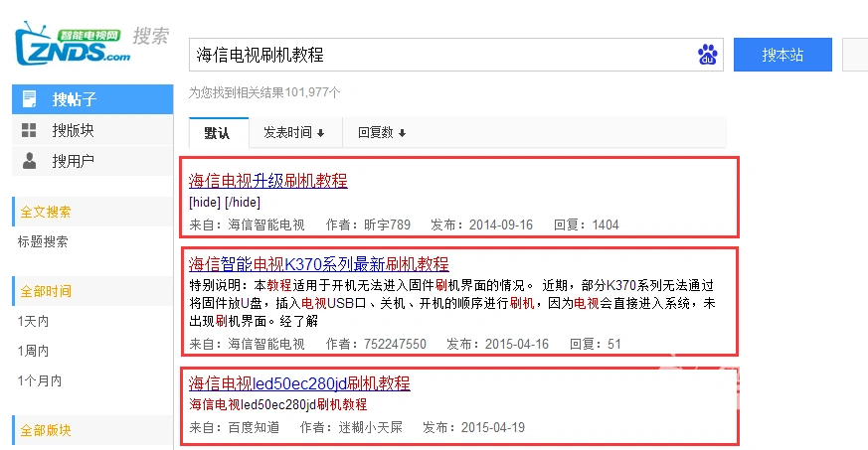Click the result count text 101,977个
Image resolution: width=868 pixels, height=450 pixels.
(x=312, y=92)
